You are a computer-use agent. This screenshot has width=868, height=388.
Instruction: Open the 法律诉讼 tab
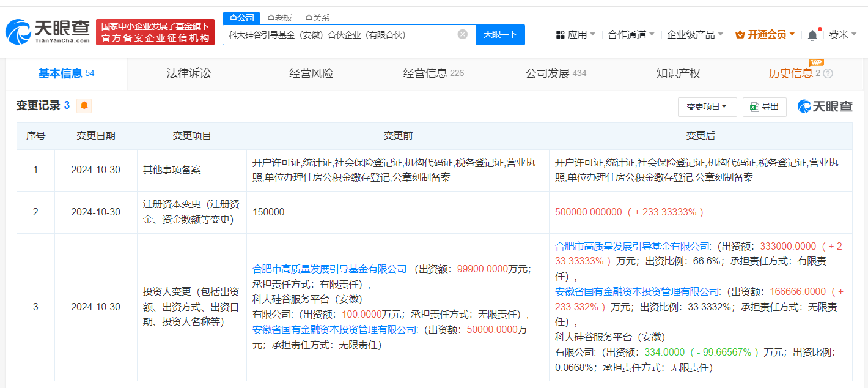pos(189,73)
